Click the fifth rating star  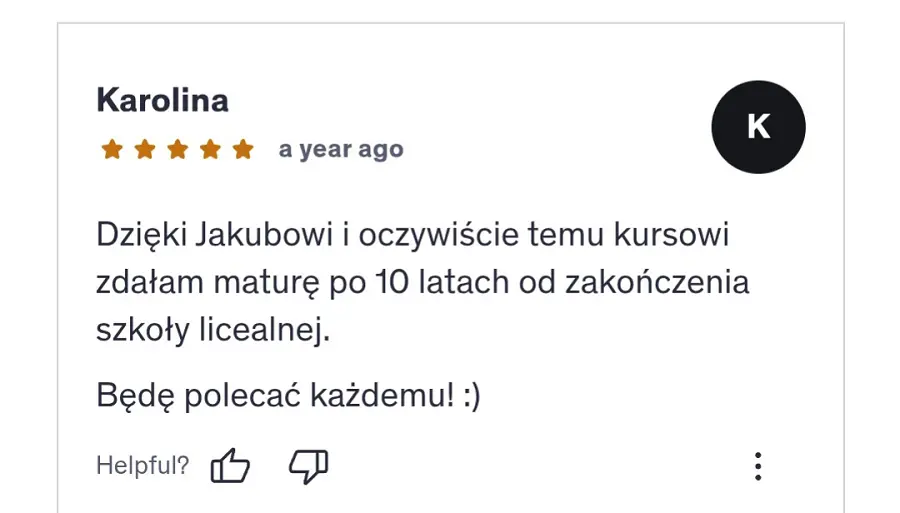pyautogui.click(x=243, y=150)
